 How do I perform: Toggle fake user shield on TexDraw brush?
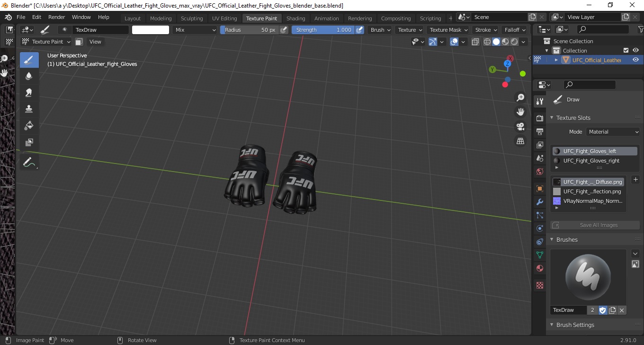click(x=603, y=310)
